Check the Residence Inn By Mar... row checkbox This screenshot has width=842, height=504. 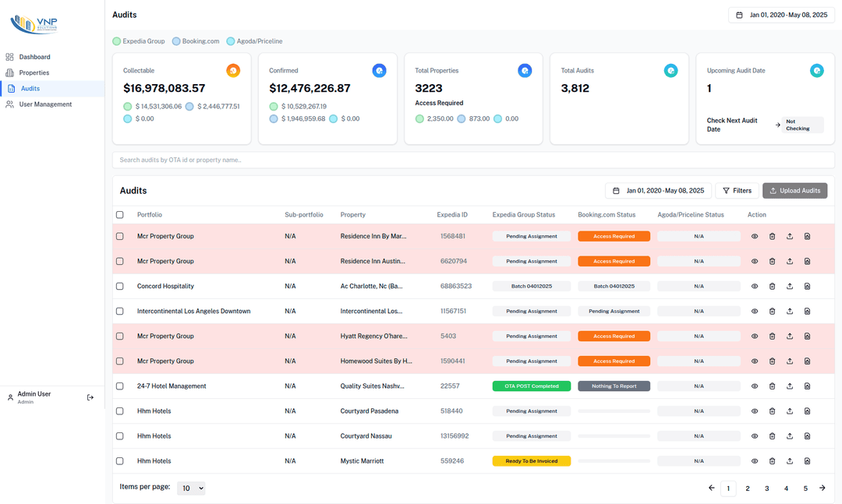tap(120, 236)
